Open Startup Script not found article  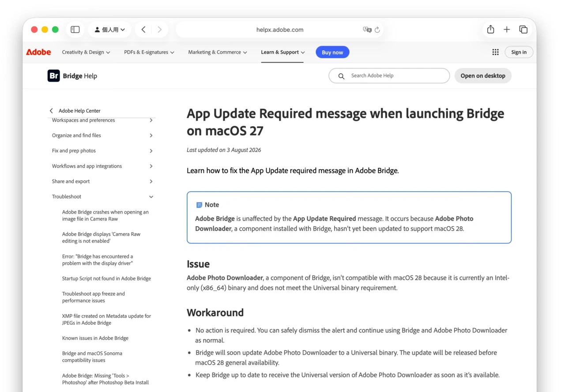(106, 279)
